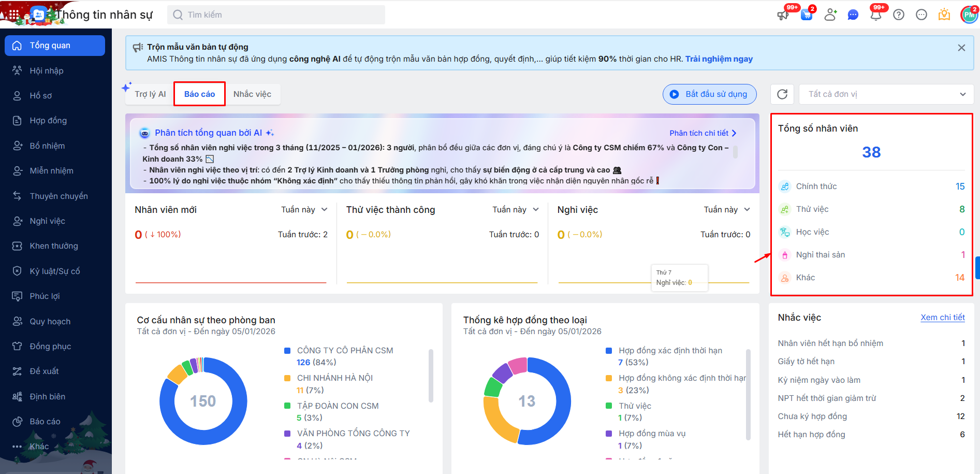The height and width of the screenshot is (474, 980).
Task: Click the refresh icon button
Action: (782, 94)
